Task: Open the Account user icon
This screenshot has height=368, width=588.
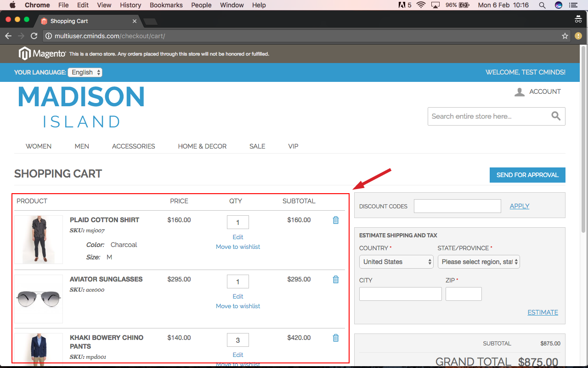Action: 520,92
